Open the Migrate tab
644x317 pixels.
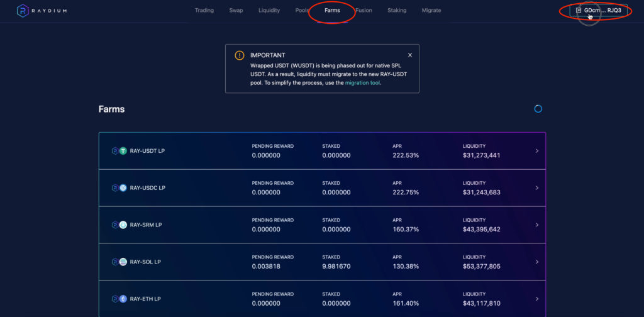(x=431, y=10)
